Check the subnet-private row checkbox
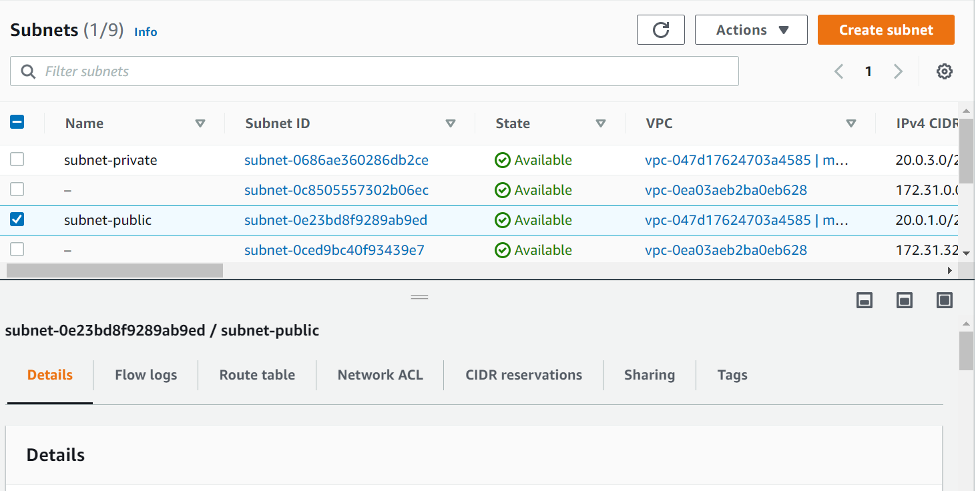Viewport: 980px width, 491px height. pyautogui.click(x=17, y=159)
